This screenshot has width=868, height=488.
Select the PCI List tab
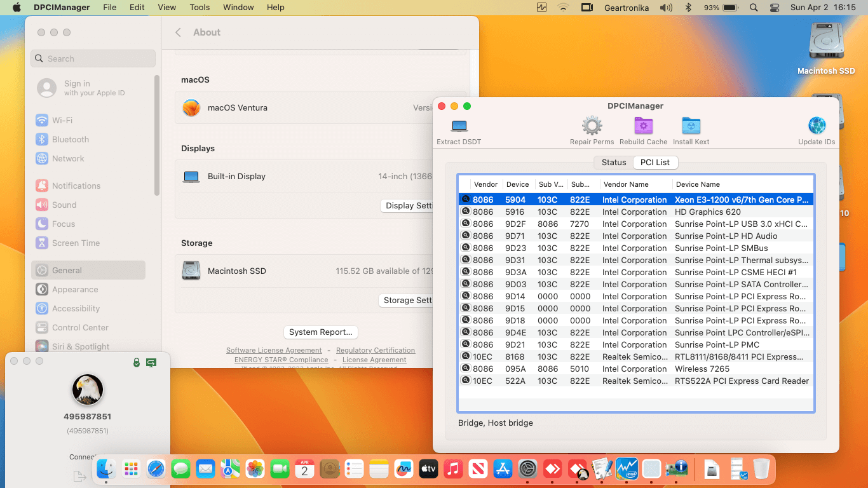pyautogui.click(x=655, y=162)
